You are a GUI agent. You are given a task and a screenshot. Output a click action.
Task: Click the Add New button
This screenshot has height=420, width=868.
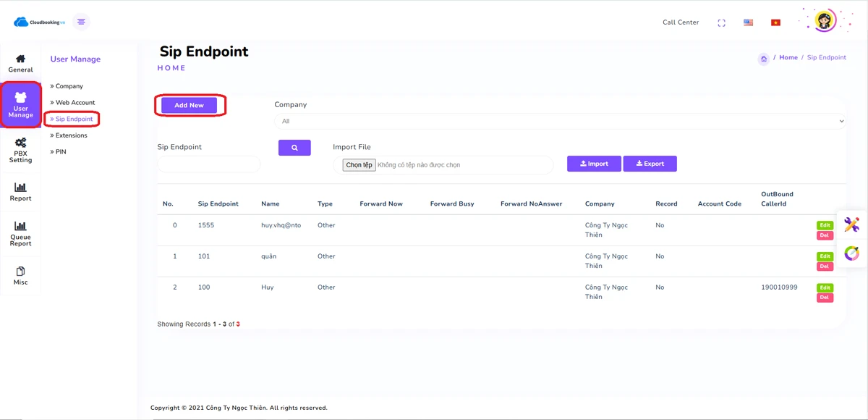point(189,106)
